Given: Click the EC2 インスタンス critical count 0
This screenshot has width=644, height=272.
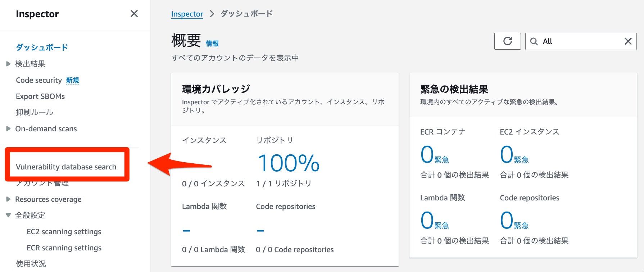Looking at the screenshot, I should pos(507,154).
